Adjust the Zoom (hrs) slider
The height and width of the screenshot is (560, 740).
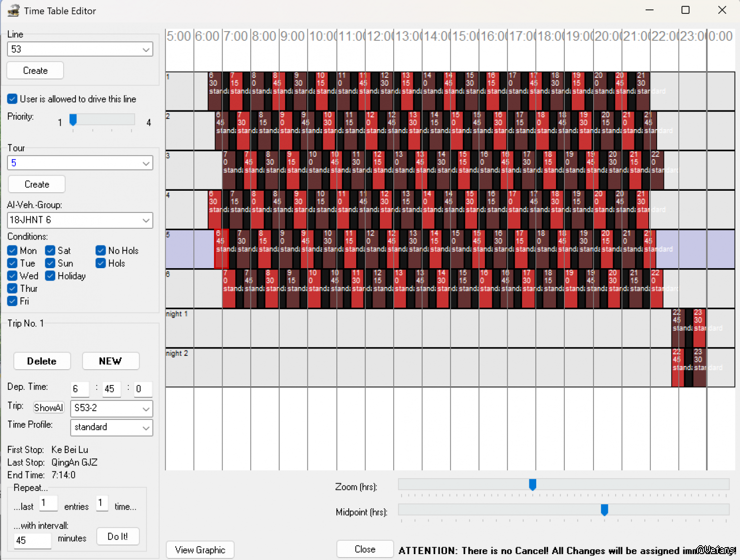533,485
